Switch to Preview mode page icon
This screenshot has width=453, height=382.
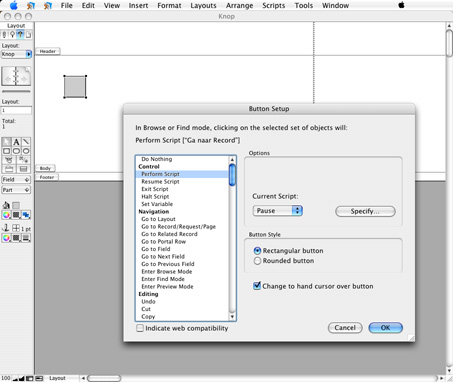[x=28, y=34]
